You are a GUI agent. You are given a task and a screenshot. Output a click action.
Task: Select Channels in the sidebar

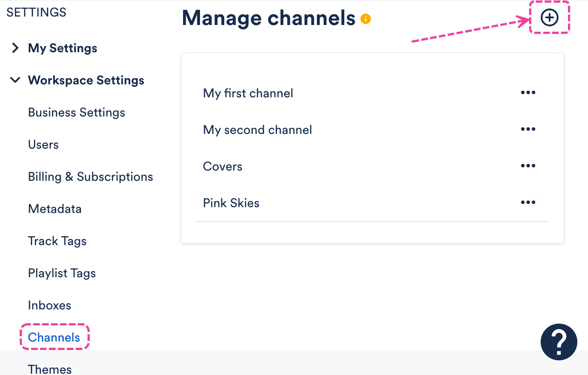coord(54,337)
